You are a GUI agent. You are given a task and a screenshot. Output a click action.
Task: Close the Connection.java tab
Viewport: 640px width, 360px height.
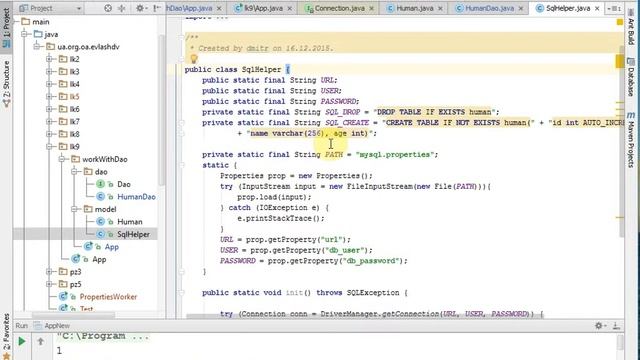point(371,8)
